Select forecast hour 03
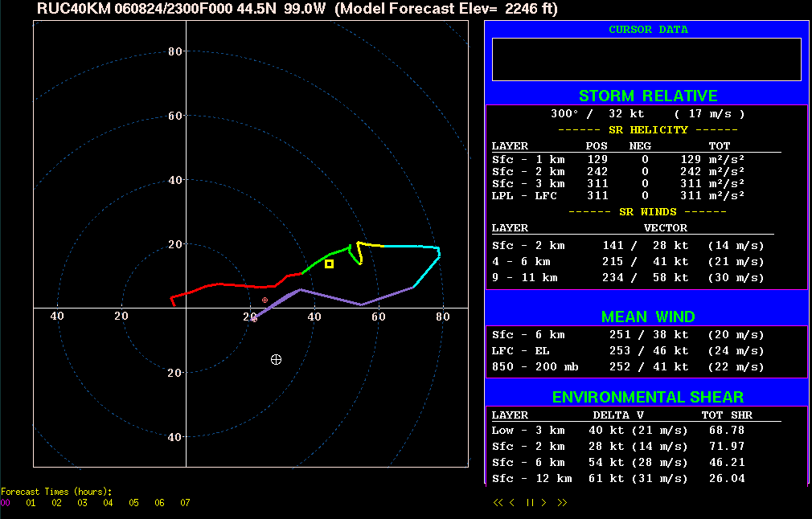Image resolution: width=812 pixels, height=519 pixels. 83,503
